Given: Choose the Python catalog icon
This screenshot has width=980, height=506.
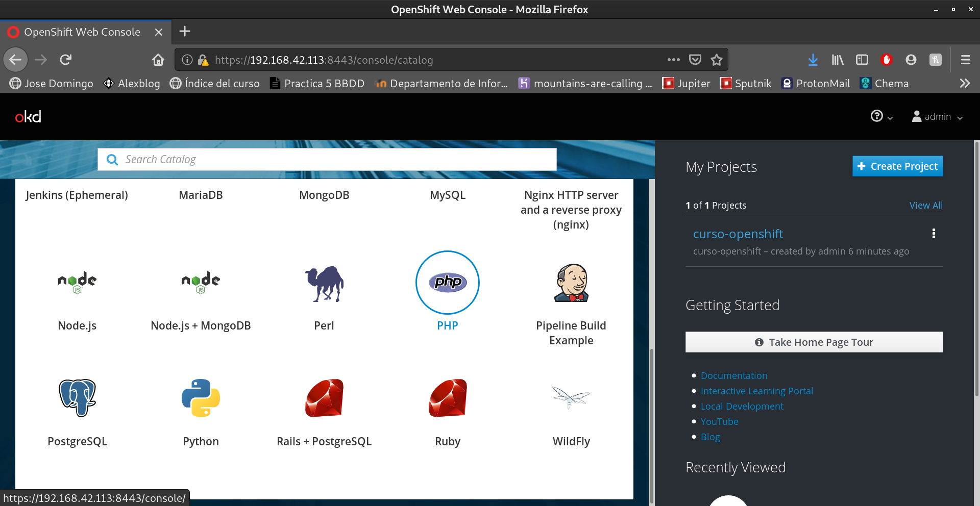Looking at the screenshot, I should [x=201, y=397].
